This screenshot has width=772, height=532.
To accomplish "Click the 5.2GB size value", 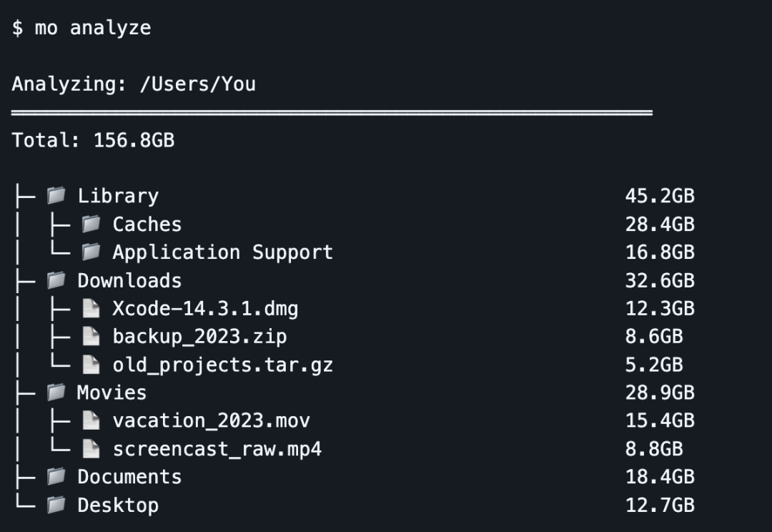I will pos(654,365).
